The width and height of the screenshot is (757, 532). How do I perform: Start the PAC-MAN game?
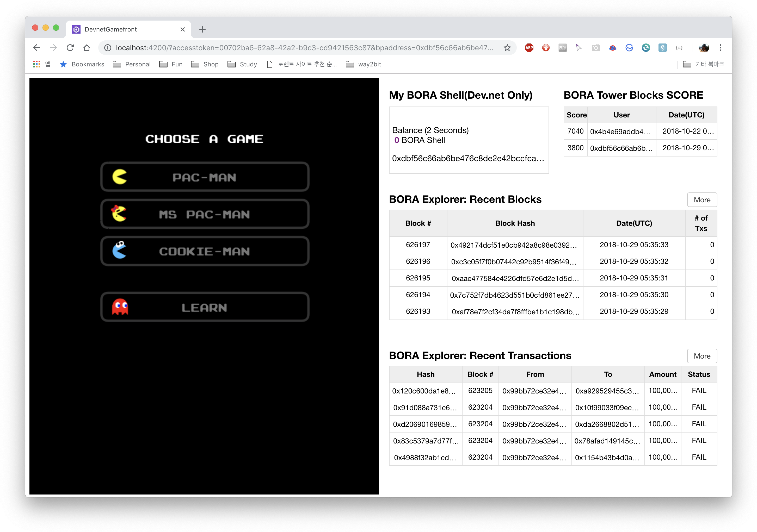pos(205,177)
